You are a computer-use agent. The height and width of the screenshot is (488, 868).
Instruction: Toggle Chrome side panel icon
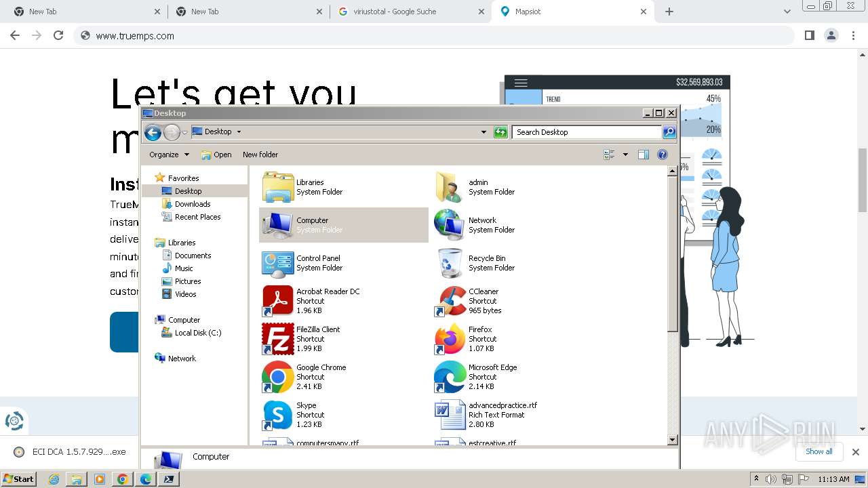809,35
